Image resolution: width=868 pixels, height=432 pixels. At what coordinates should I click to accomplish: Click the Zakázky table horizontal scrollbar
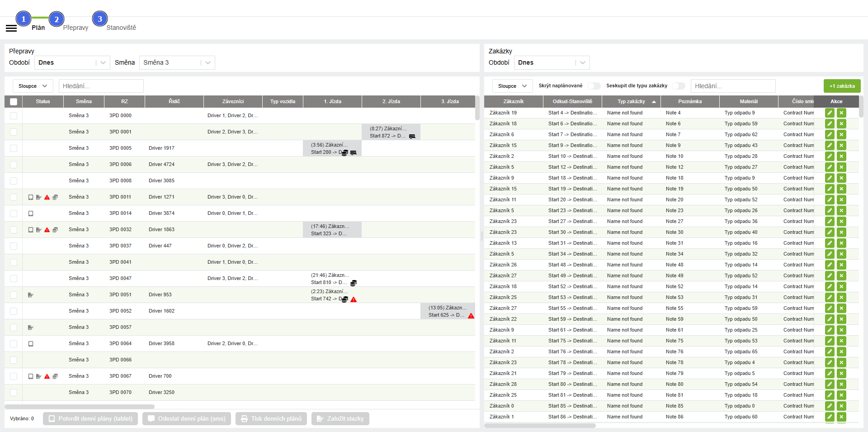click(x=540, y=426)
